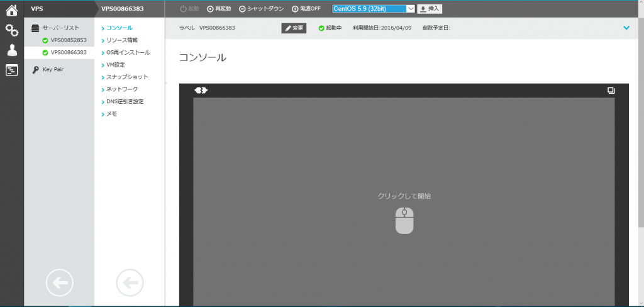Click the server stack icon beside サーバーリスト
Image resolution: width=644 pixels, height=307 pixels.
tap(36, 28)
